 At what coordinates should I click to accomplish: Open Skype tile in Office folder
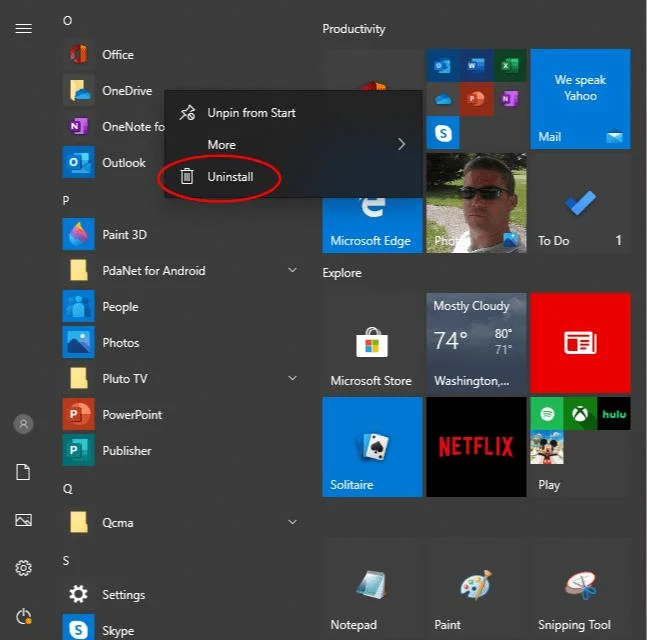[443, 132]
